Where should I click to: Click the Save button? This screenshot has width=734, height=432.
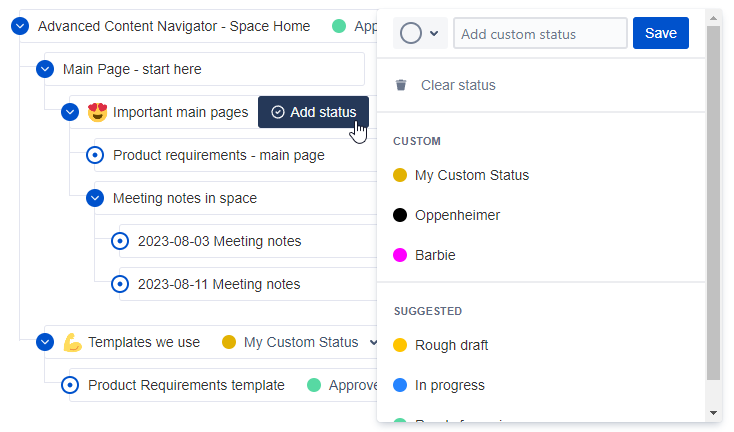pos(661,33)
